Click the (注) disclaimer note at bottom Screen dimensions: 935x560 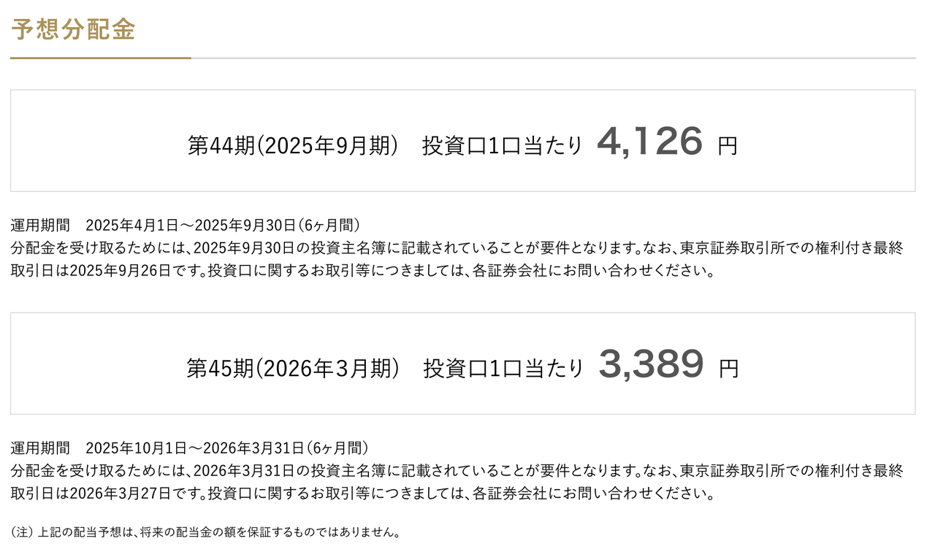206,532
